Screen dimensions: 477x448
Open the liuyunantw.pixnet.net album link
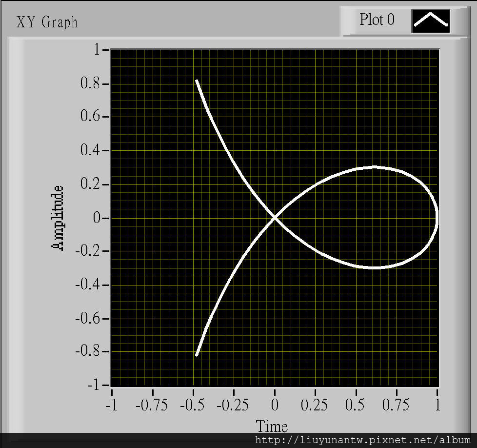tap(362, 440)
